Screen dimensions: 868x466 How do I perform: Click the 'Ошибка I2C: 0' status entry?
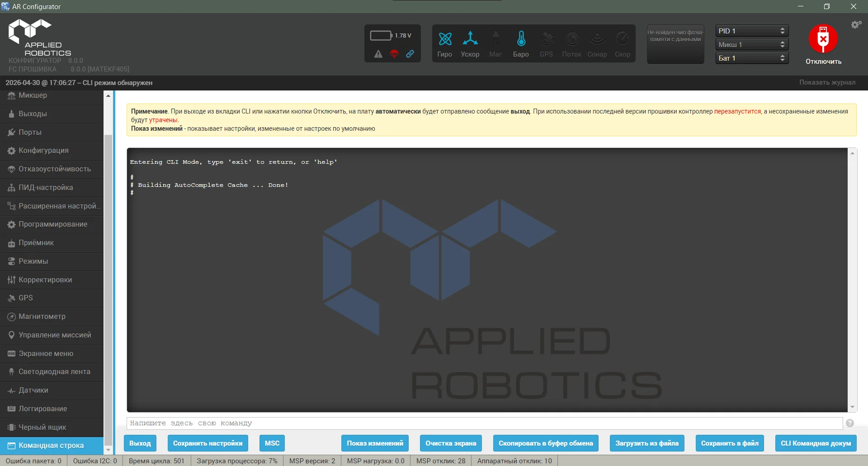tap(95, 461)
